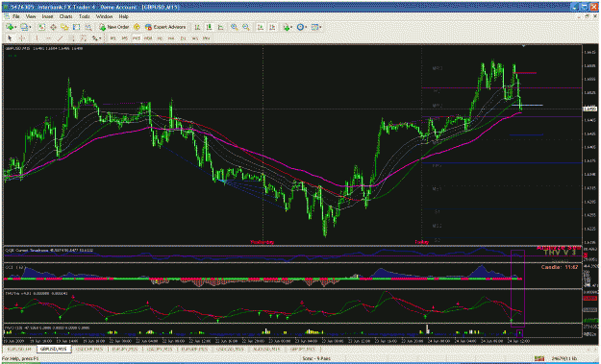This screenshot has height=364, width=601.
Task: Select the horizontal line drawing tool
Action: [48, 38]
